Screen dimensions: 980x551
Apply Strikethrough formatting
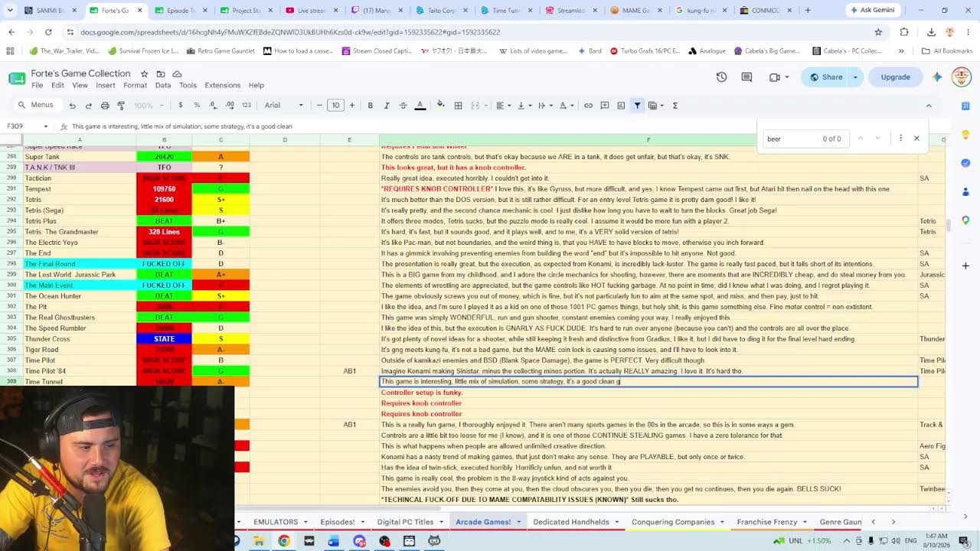[x=403, y=106]
